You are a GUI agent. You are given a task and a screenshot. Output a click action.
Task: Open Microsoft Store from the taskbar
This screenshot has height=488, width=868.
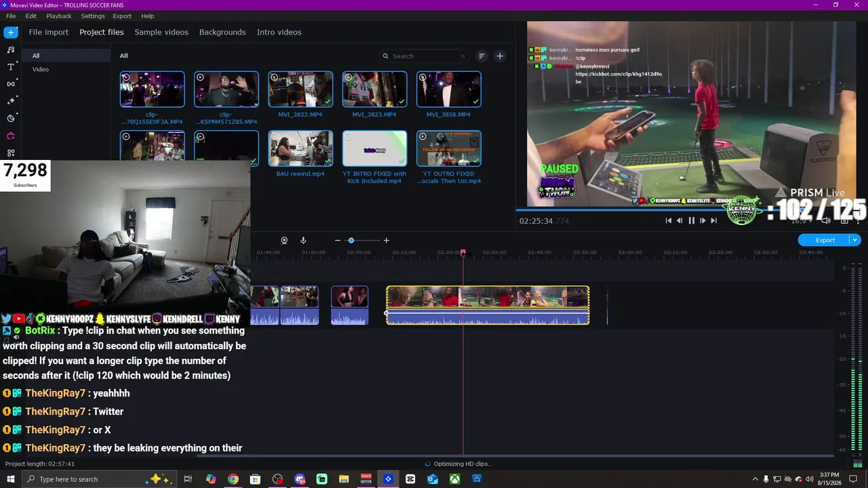pyautogui.click(x=255, y=479)
